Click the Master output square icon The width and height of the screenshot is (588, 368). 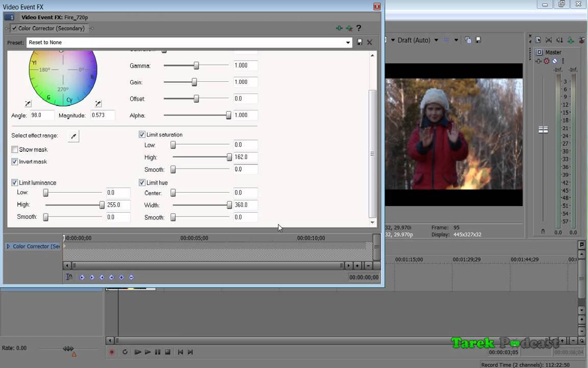[539, 52]
